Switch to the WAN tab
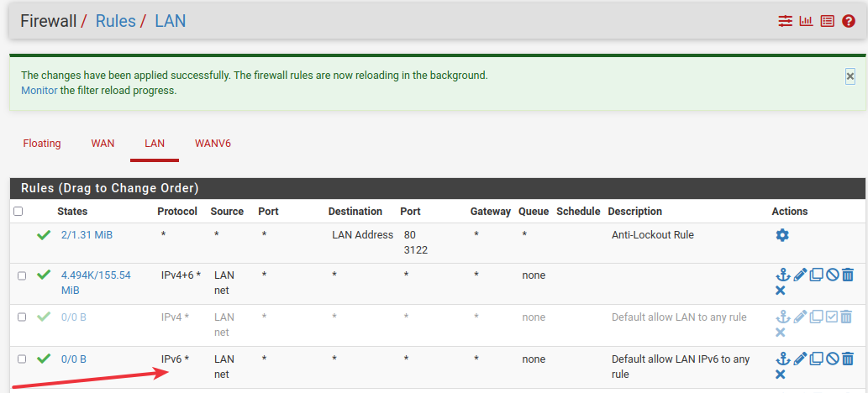Viewport: 868px width, 393px height. click(x=103, y=144)
